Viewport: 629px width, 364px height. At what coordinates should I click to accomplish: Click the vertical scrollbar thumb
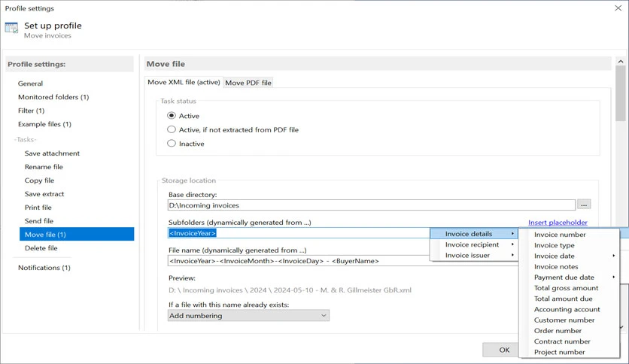[x=621, y=93]
